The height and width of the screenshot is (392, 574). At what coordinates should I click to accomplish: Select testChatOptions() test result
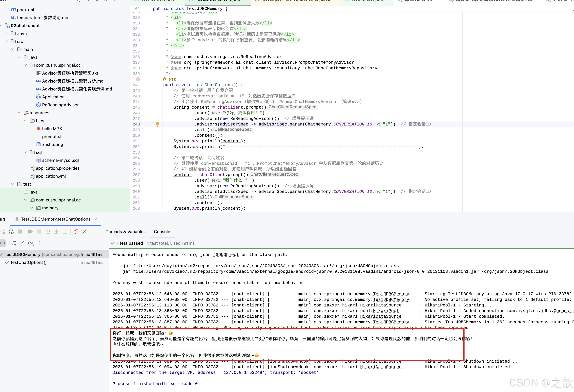pos(29,263)
